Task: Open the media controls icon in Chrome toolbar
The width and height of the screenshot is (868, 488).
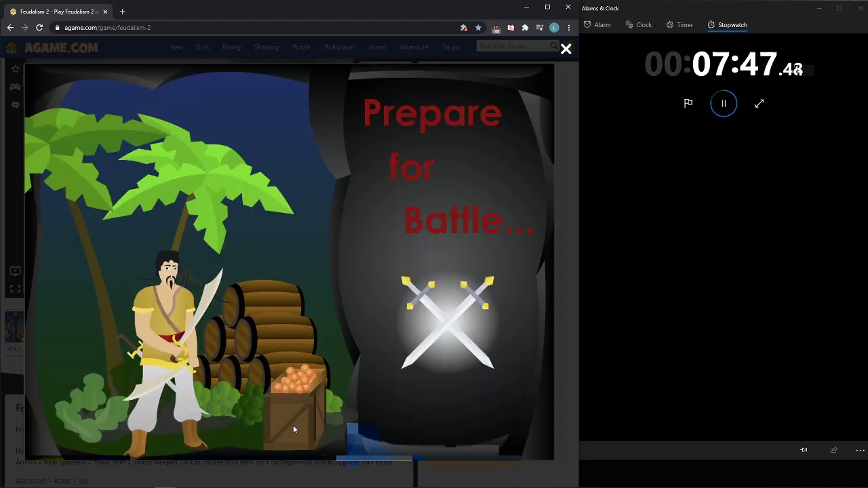Action: coord(539,28)
